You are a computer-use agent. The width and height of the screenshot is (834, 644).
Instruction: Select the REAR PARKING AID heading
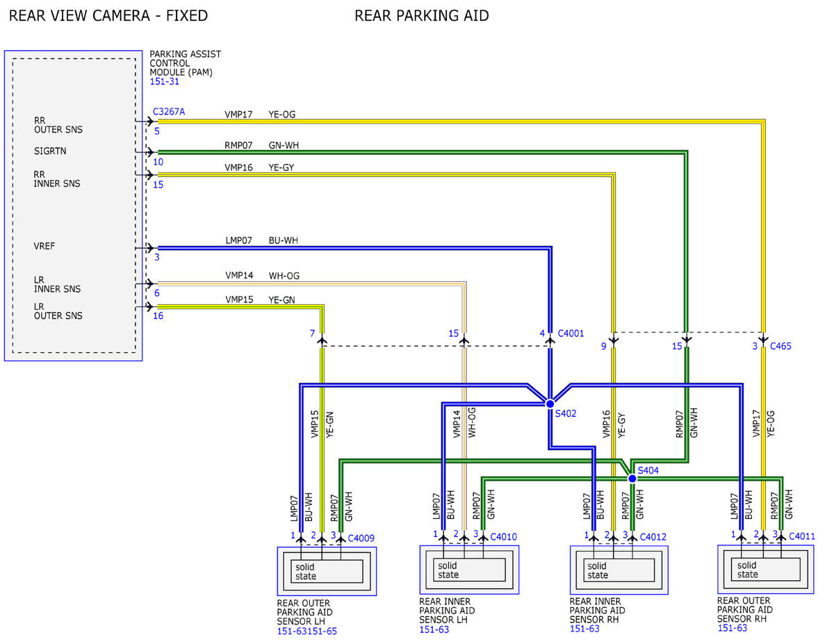422,15
